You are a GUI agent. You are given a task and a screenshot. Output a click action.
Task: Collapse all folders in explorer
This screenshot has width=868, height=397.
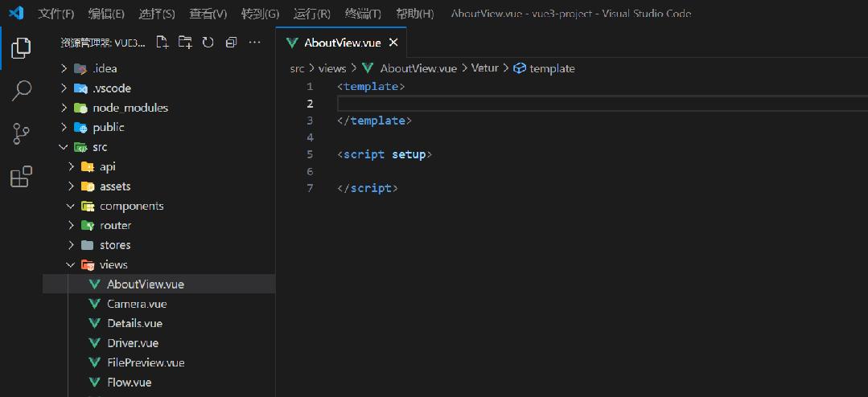(231, 43)
